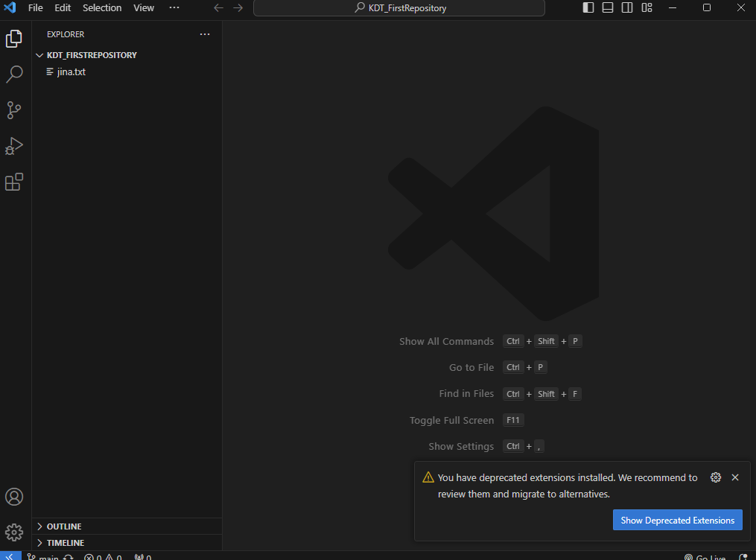The height and width of the screenshot is (560, 756).
Task: Click the VS Code logo in title bar
Action: coord(10,7)
